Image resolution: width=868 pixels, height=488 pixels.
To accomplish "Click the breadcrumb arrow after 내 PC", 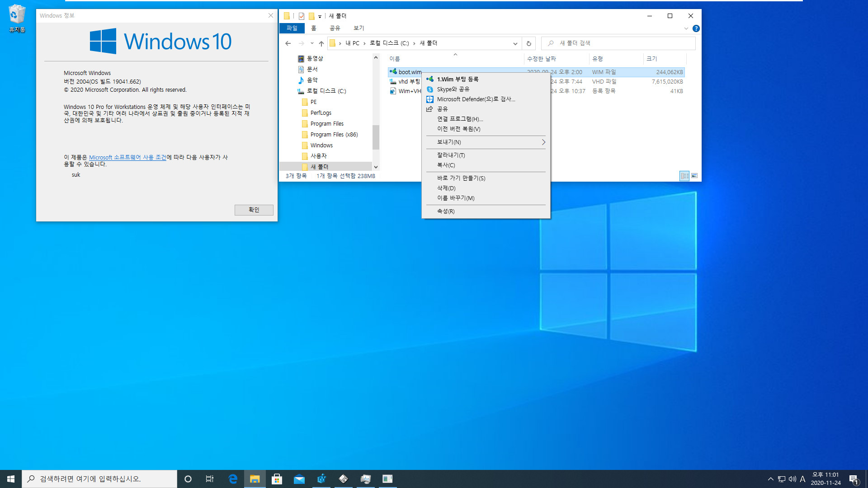I will (x=364, y=43).
